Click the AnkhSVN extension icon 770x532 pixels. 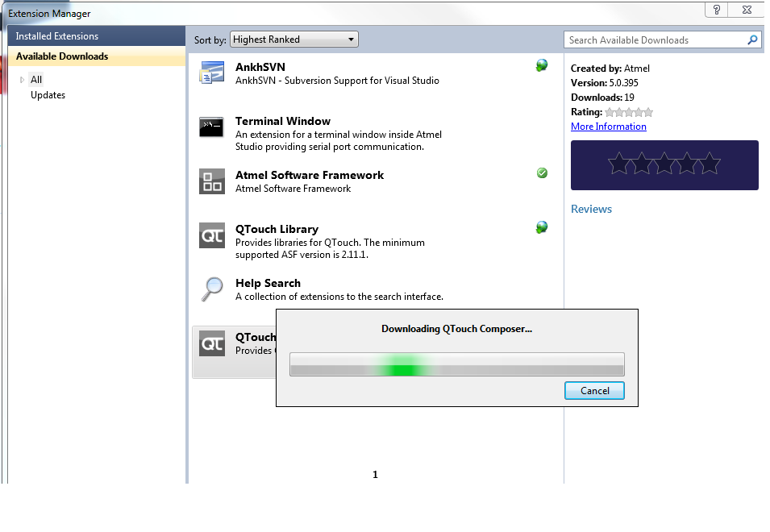[212, 73]
